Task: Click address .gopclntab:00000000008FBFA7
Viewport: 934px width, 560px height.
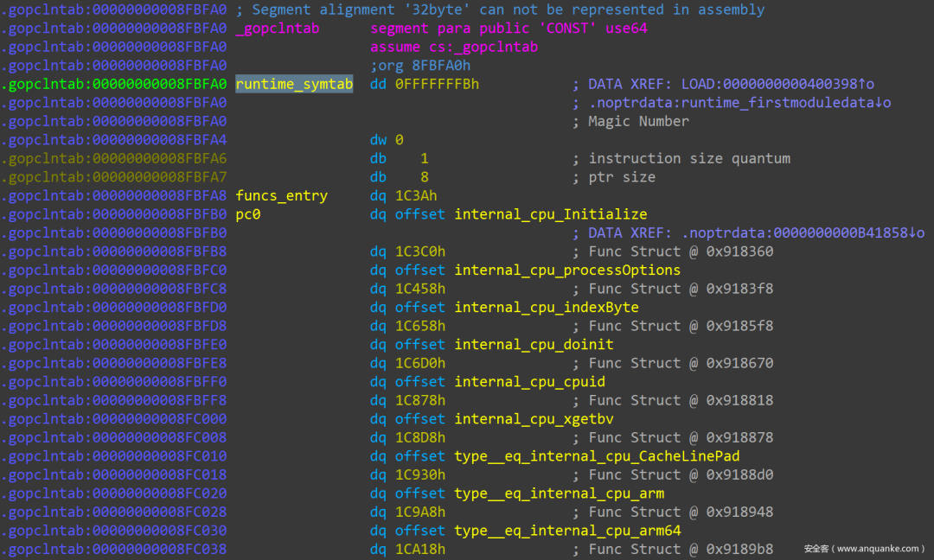Action: coord(114,177)
